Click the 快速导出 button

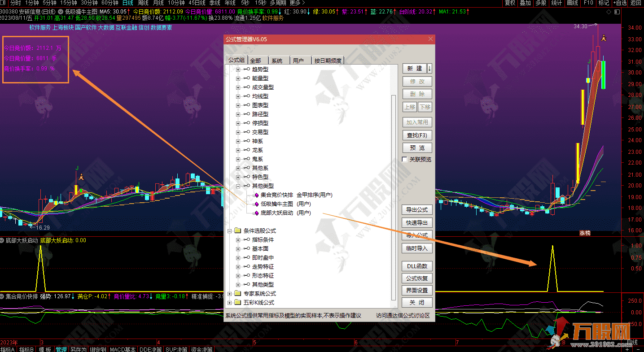(417, 222)
